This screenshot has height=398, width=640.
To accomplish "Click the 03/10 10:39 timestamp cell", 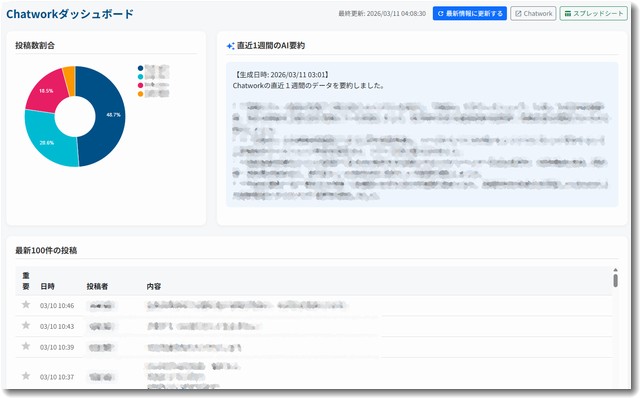I will [57, 347].
